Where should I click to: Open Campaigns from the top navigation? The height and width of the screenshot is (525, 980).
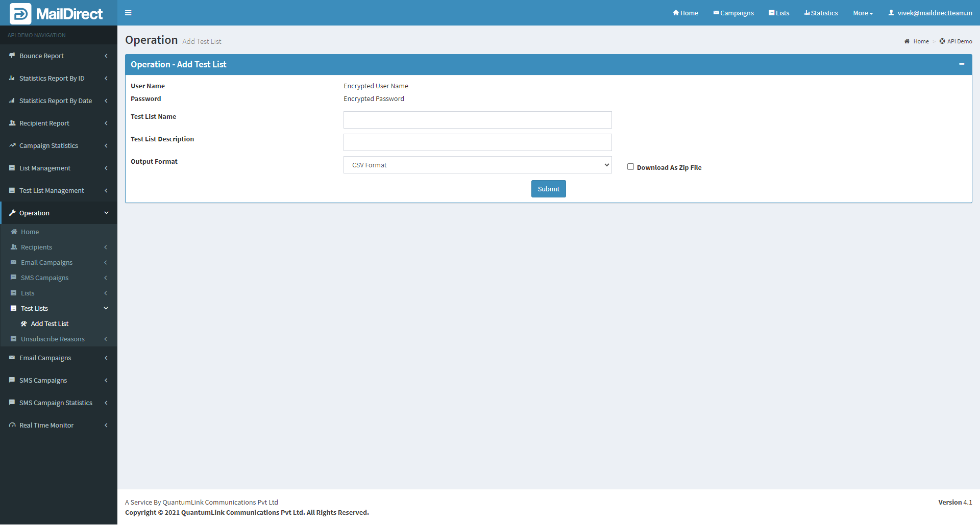[733, 13]
